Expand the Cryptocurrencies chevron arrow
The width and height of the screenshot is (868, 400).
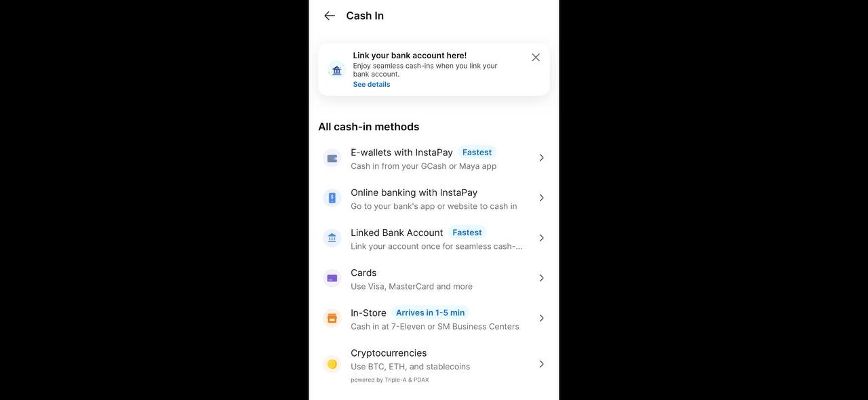[x=541, y=364]
